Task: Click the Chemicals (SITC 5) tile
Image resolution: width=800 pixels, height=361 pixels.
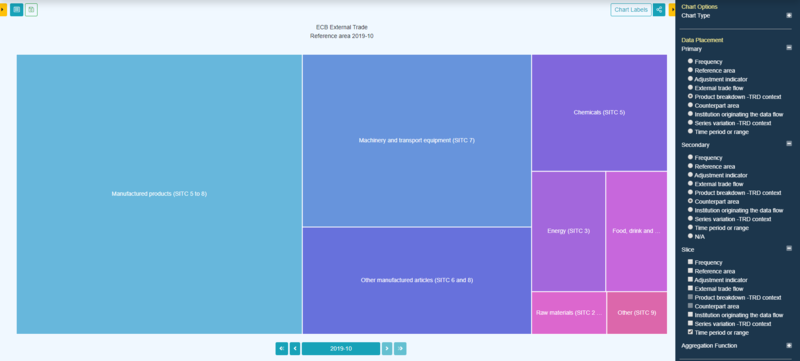Action: pos(599,113)
